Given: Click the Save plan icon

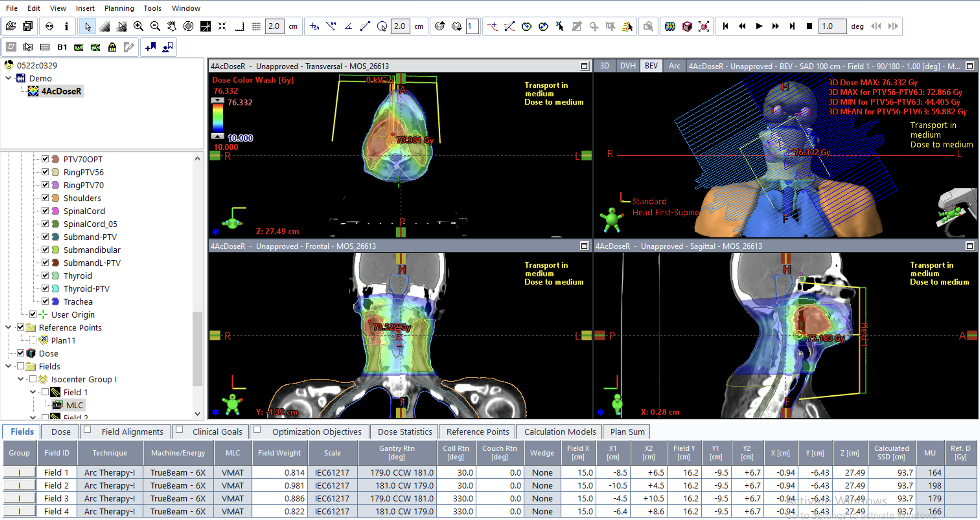Looking at the screenshot, I should coord(28,26).
